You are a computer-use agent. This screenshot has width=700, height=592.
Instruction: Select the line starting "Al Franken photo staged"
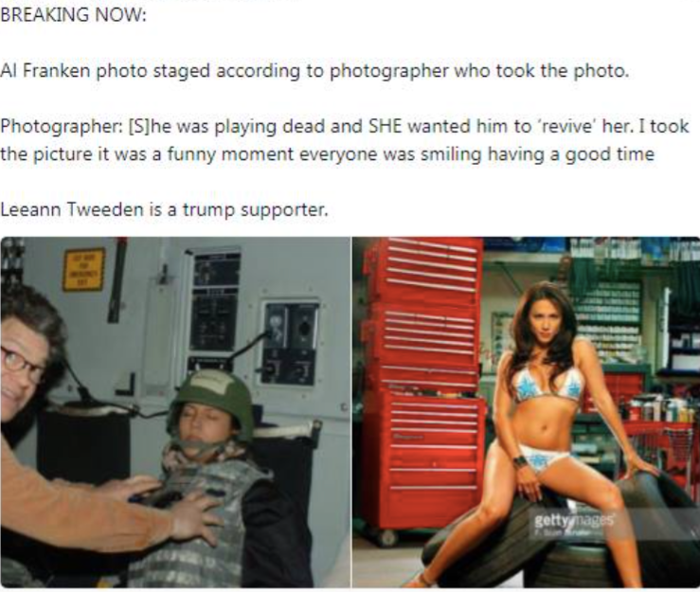pos(314,70)
